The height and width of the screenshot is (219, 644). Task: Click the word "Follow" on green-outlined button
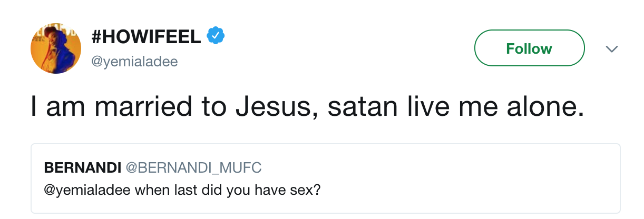529,48
